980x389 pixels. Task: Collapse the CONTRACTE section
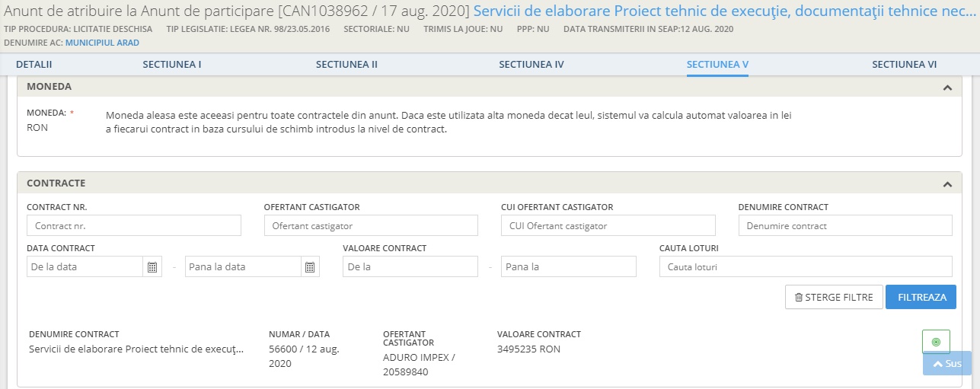[x=947, y=184]
